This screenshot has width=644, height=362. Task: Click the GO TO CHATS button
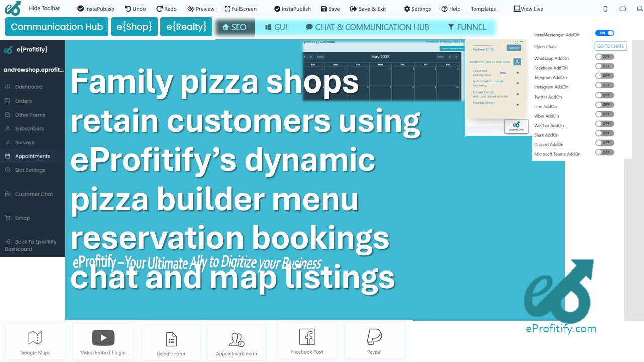[610, 46]
